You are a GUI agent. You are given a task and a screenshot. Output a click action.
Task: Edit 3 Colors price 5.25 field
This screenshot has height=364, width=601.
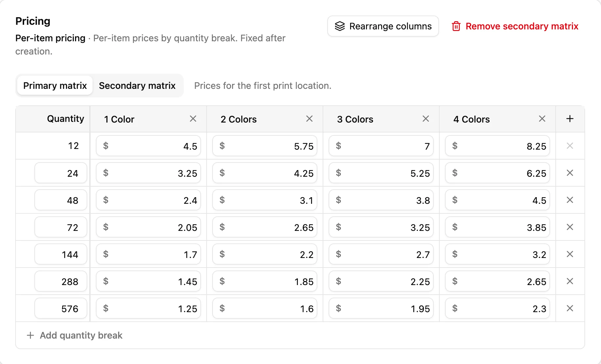[381, 173]
